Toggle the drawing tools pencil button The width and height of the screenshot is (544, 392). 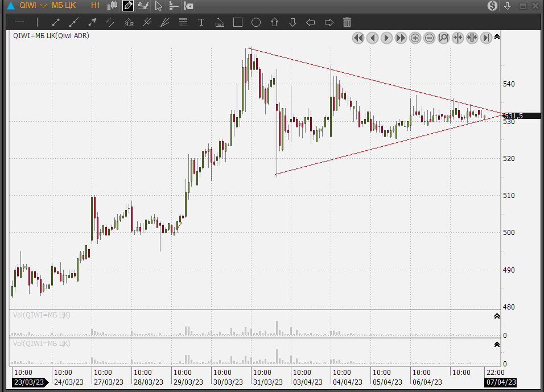pos(128,6)
